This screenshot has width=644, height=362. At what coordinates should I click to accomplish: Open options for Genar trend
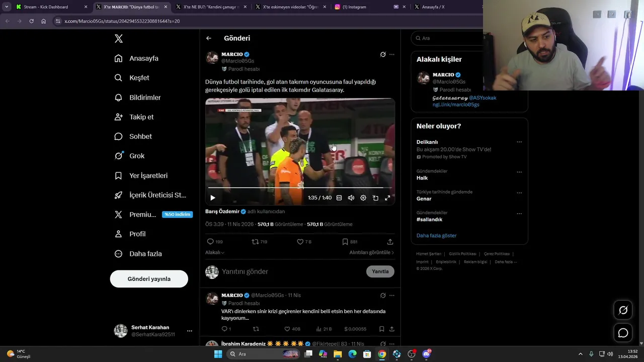point(519,193)
